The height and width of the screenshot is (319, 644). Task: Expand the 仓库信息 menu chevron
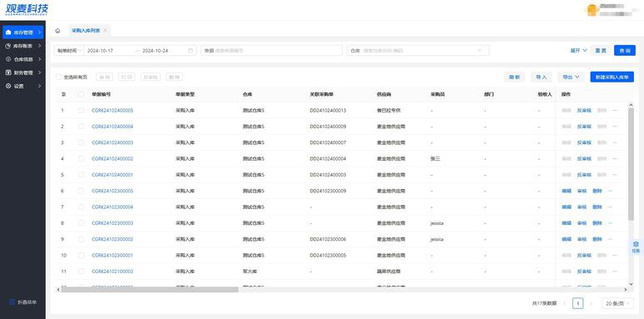click(39, 59)
